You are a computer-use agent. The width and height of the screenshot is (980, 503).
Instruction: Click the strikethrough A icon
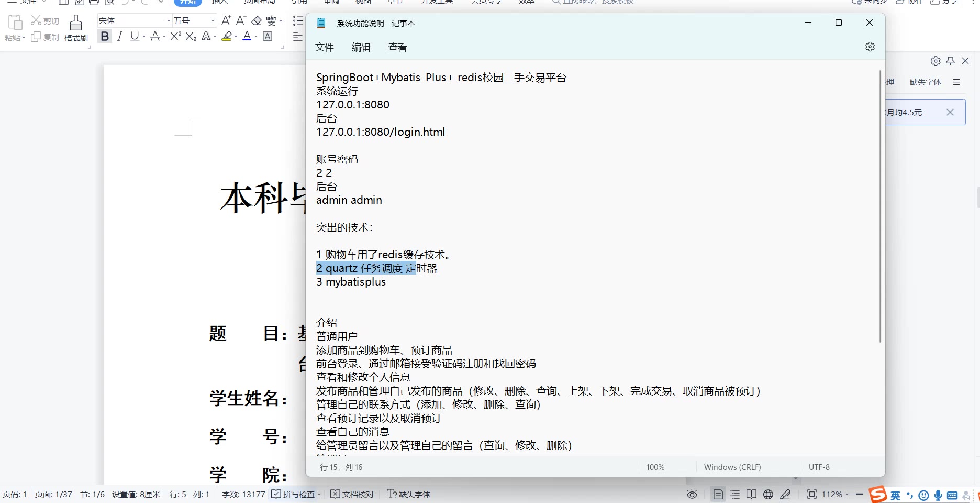pyautogui.click(x=155, y=37)
